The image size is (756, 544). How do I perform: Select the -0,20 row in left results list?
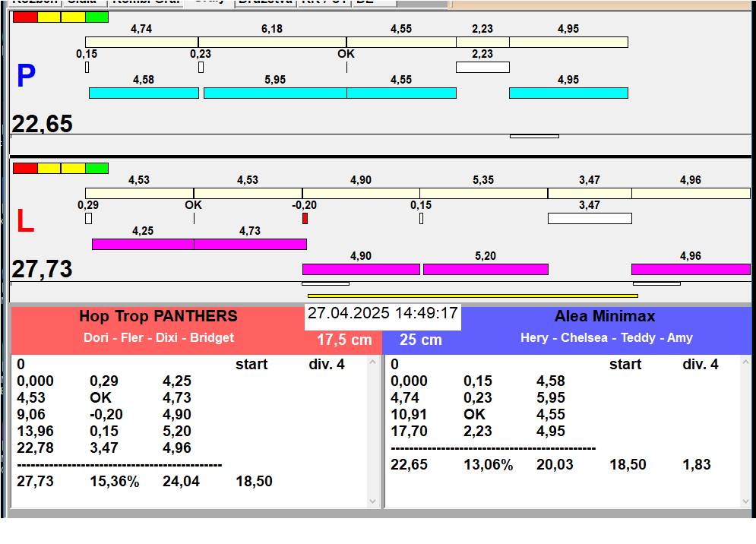(x=106, y=414)
